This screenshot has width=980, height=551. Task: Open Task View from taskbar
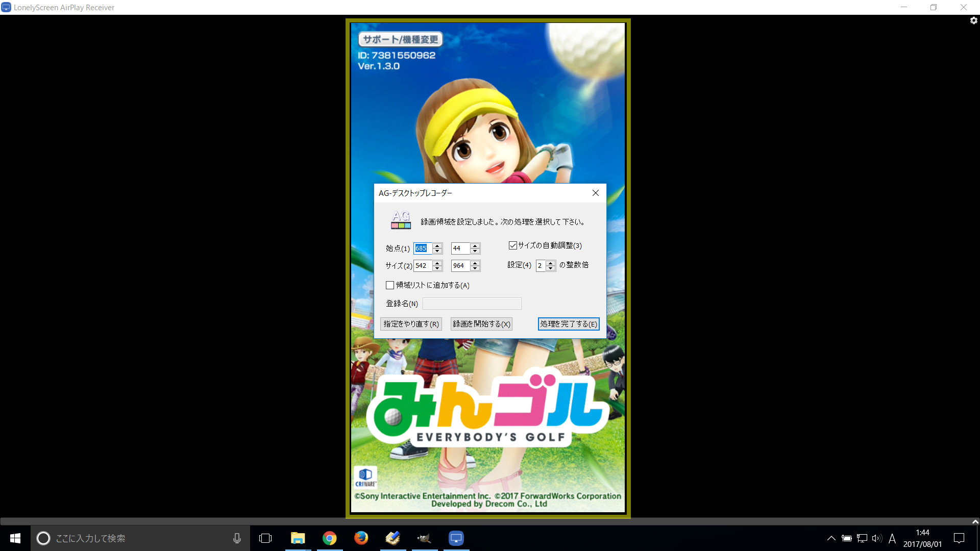click(x=265, y=538)
